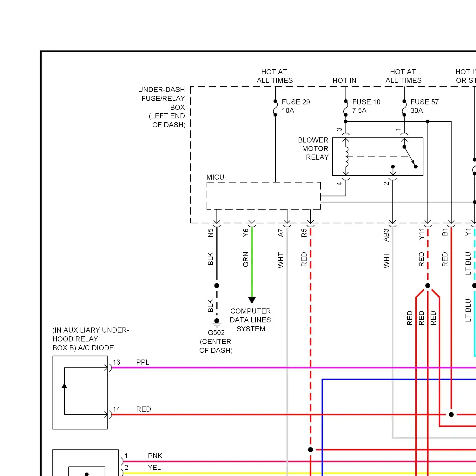Select the "UNDER-DASH FUSE/RELAY BOX" label
476x476 pixels.
click(162, 107)
